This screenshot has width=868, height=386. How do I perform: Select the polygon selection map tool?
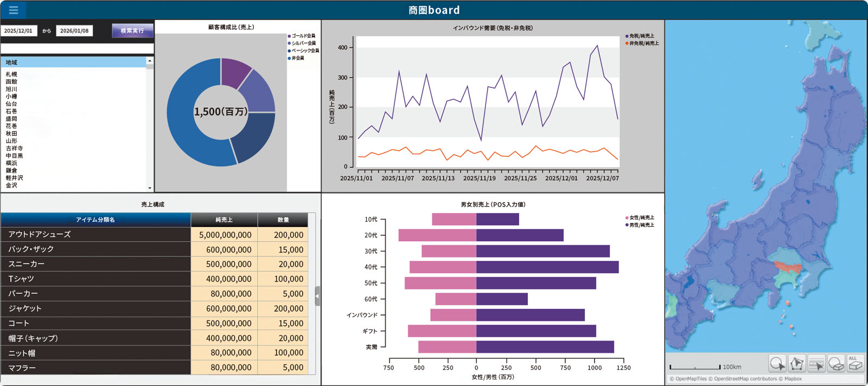[796, 363]
